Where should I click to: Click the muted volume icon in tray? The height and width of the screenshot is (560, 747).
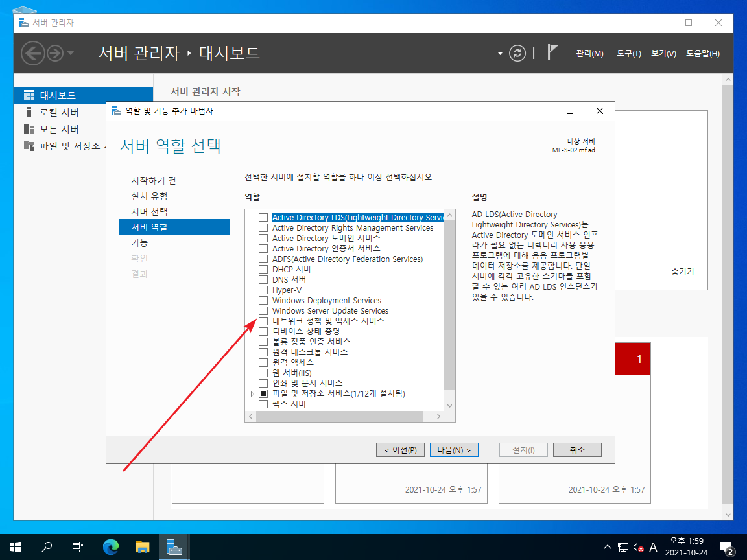pyautogui.click(x=638, y=548)
